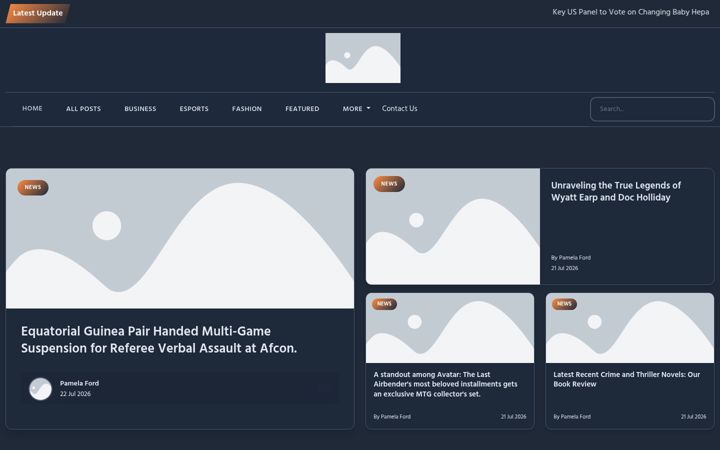Focus the Search input field

(x=652, y=109)
